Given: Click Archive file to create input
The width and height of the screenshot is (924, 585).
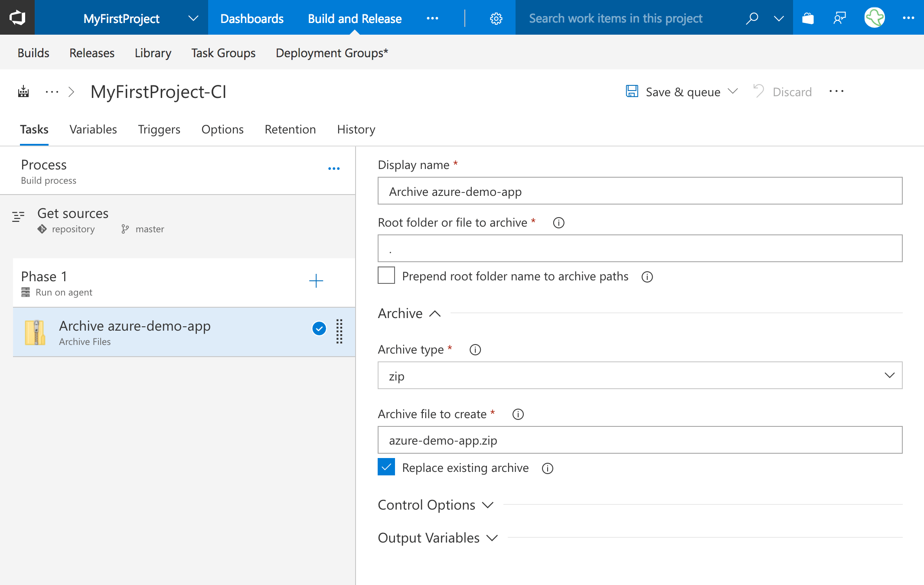Looking at the screenshot, I should tap(640, 440).
